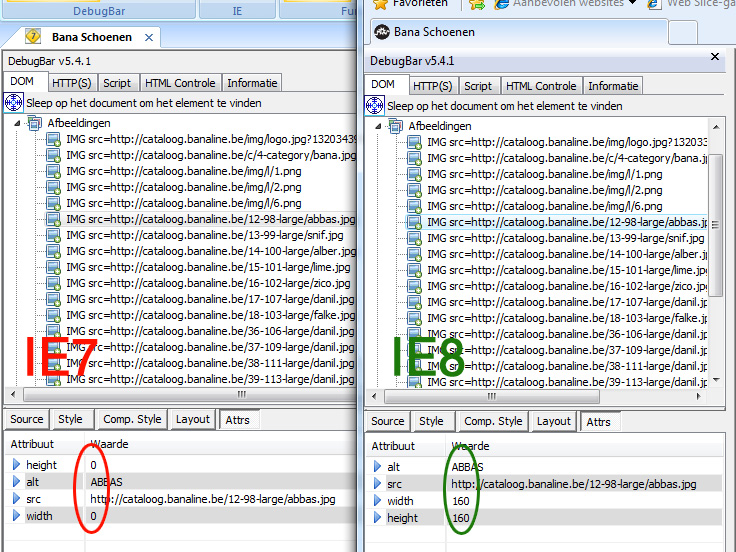Collapse the Afbeeldingen tree node in IE8 panel

[x=378, y=126]
